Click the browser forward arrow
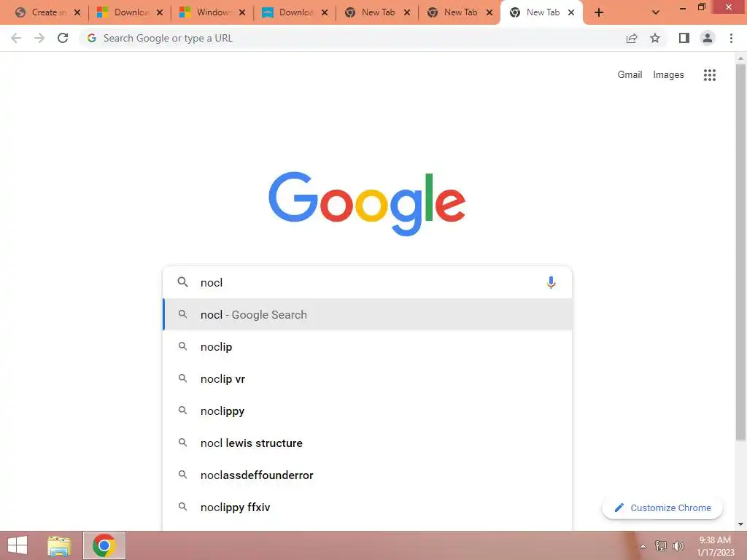Image resolution: width=747 pixels, height=560 pixels. coord(39,38)
